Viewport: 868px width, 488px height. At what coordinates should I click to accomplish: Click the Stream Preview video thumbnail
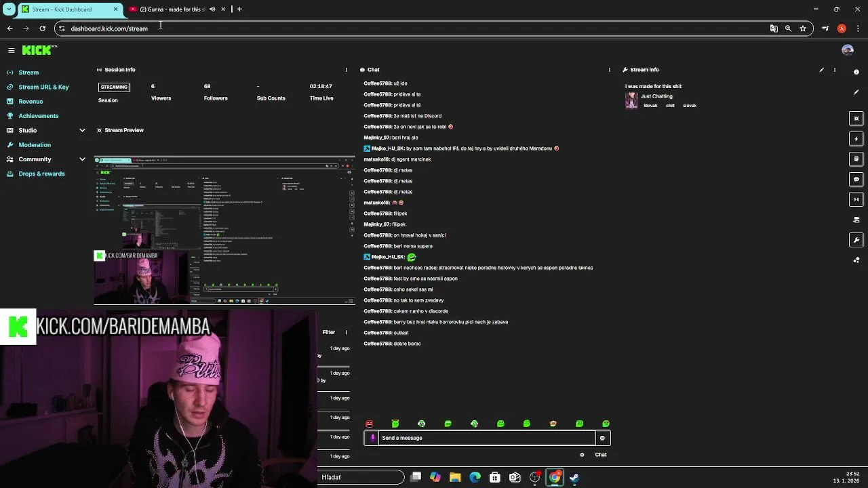pos(224,230)
